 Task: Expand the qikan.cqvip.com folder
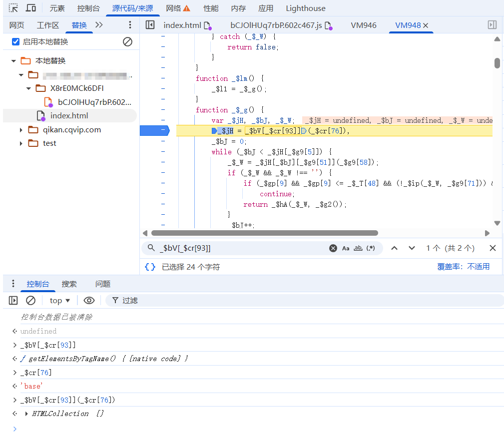tap(21, 130)
